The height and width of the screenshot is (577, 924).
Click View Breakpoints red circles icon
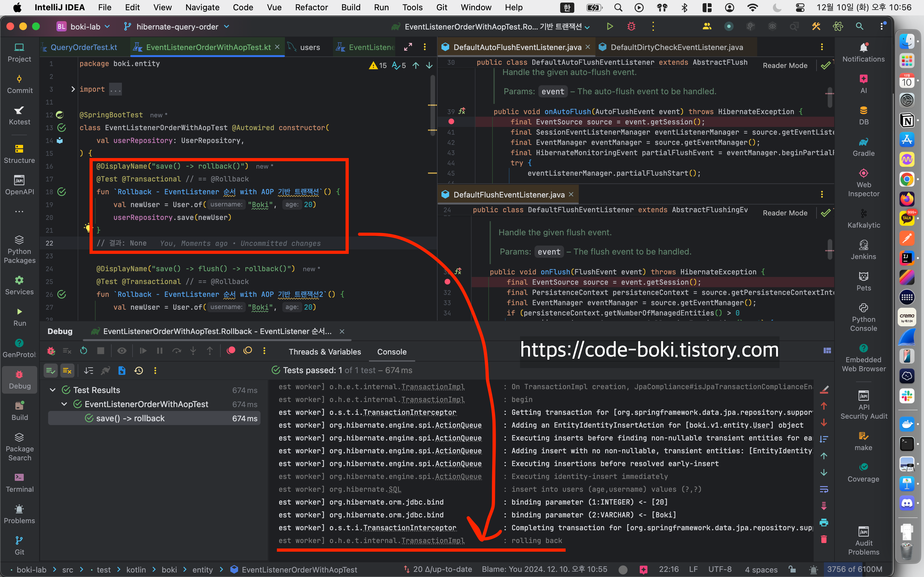pyautogui.click(x=231, y=351)
